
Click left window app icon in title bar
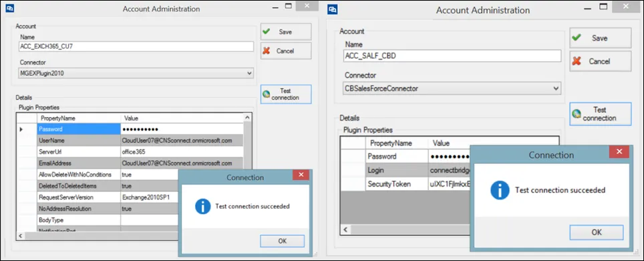[x=10, y=8]
